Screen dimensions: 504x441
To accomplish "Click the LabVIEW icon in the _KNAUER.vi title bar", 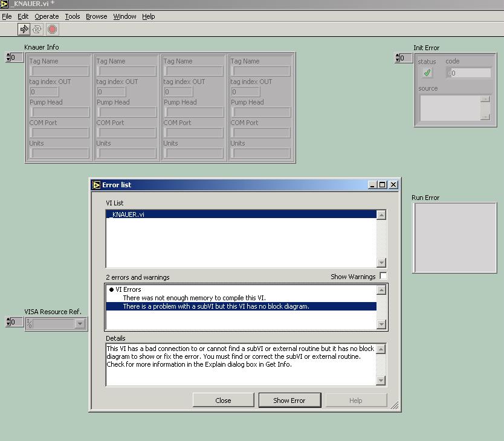I will point(4,4).
